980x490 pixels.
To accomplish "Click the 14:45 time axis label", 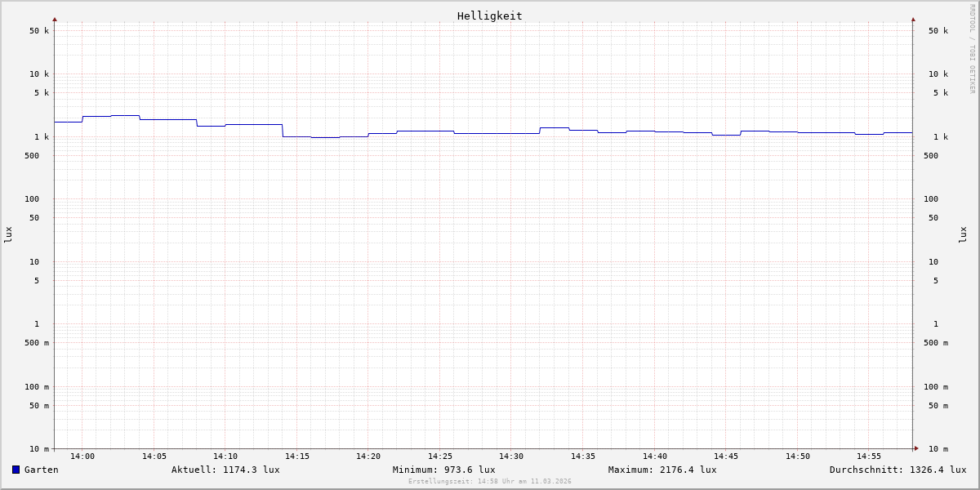I will 726,457.
